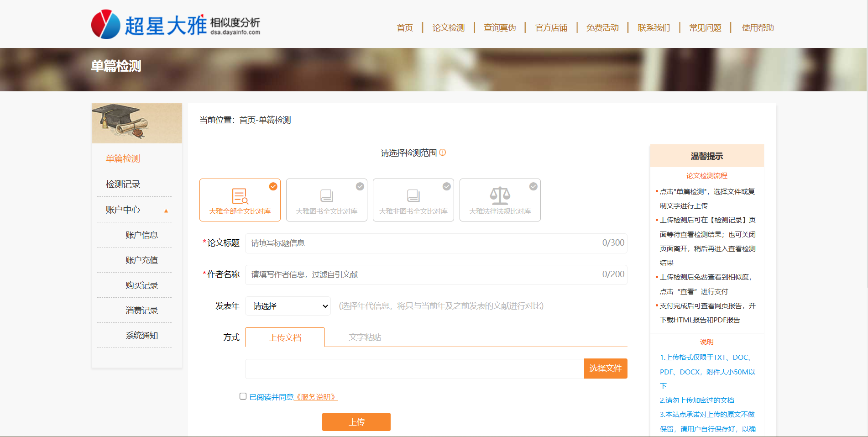Open 账户充值 in the sidebar

[142, 260]
